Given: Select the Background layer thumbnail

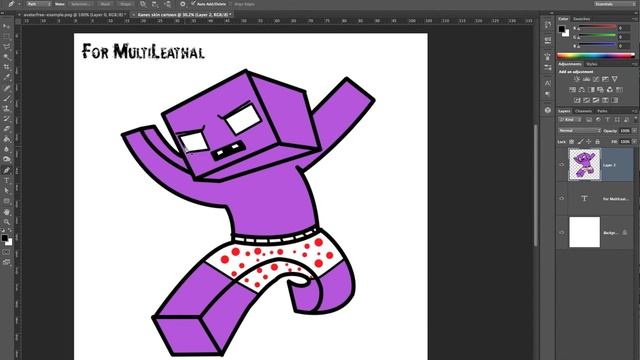Looking at the screenshot, I should click(x=584, y=232).
